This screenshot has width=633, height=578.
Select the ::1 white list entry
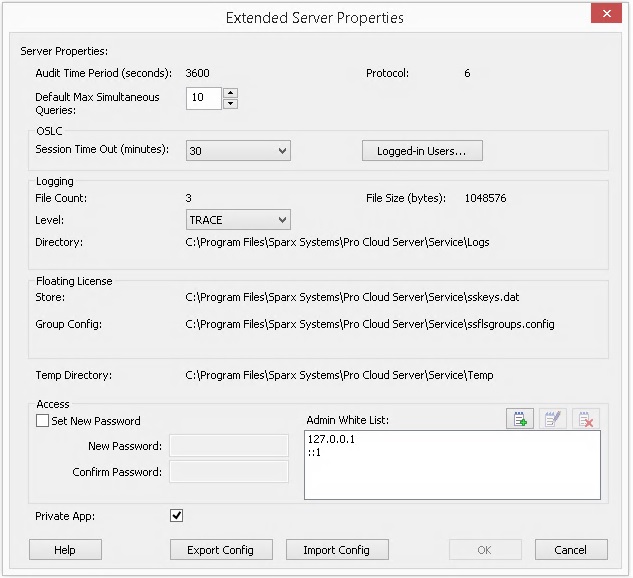click(x=314, y=452)
